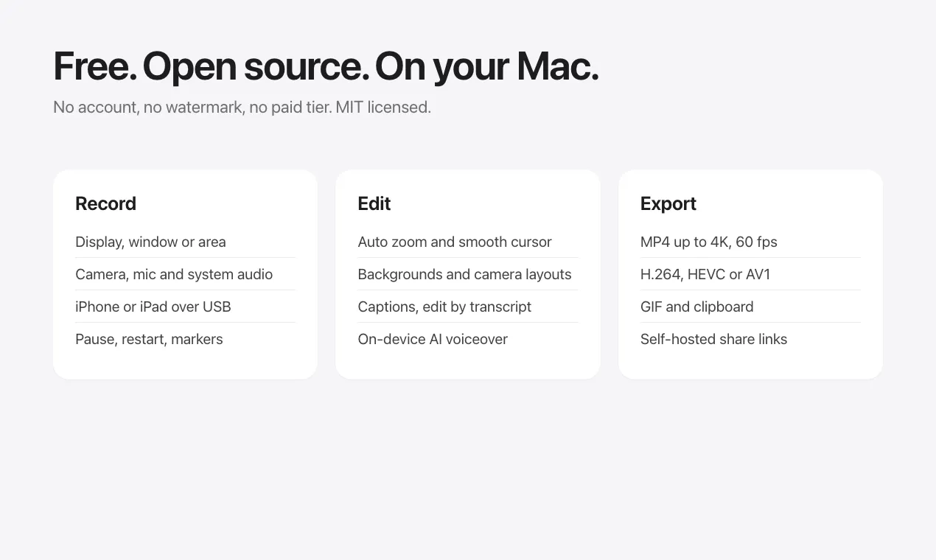Select "GIF and clipboard" line

point(697,307)
